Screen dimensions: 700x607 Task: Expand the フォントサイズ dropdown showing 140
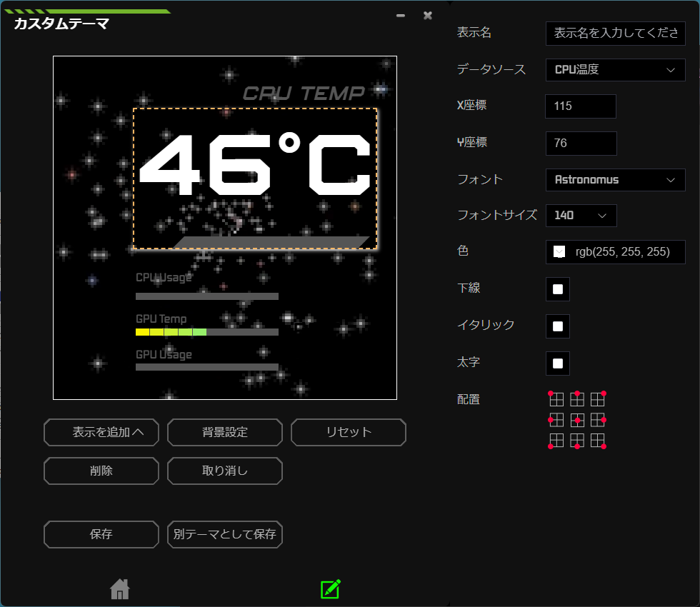point(581,216)
